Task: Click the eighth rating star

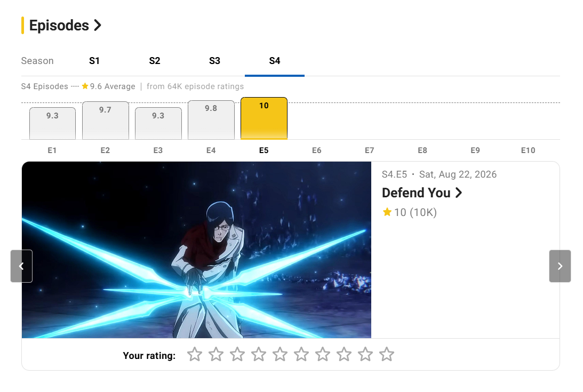Action: point(344,355)
